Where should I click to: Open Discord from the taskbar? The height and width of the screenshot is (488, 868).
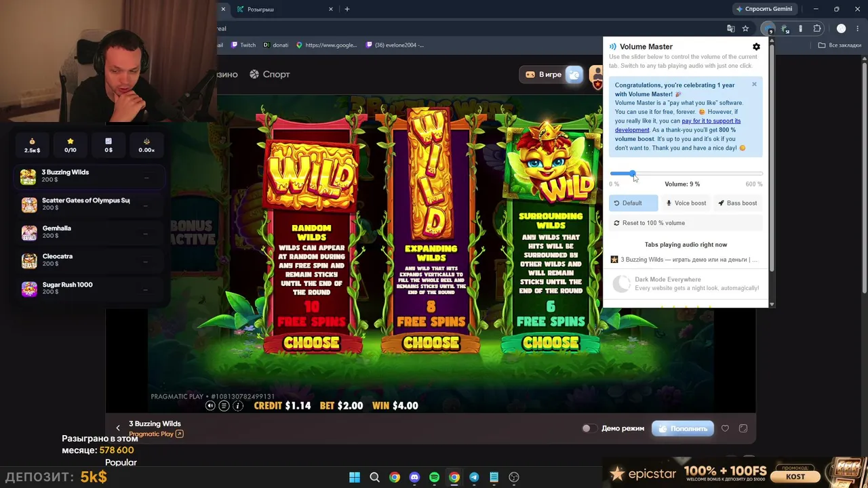[x=414, y=477]
